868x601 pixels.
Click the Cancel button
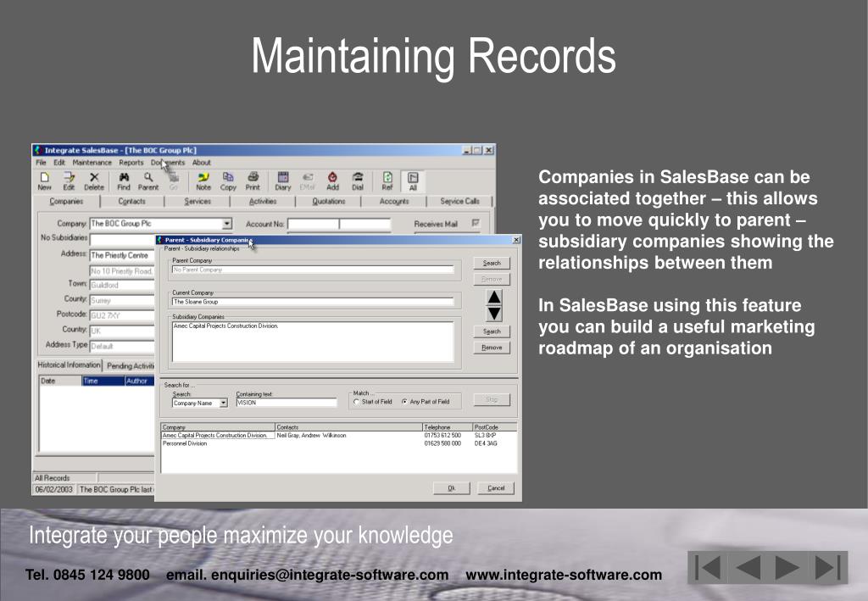(496, 488)
